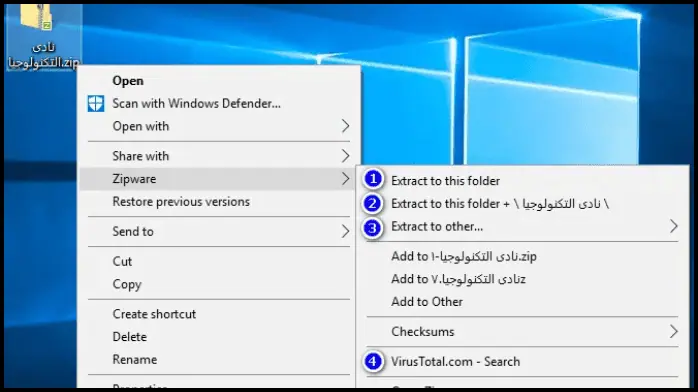
Task: Expand the Checksums chevron arrow
Action: click(674, 332)
